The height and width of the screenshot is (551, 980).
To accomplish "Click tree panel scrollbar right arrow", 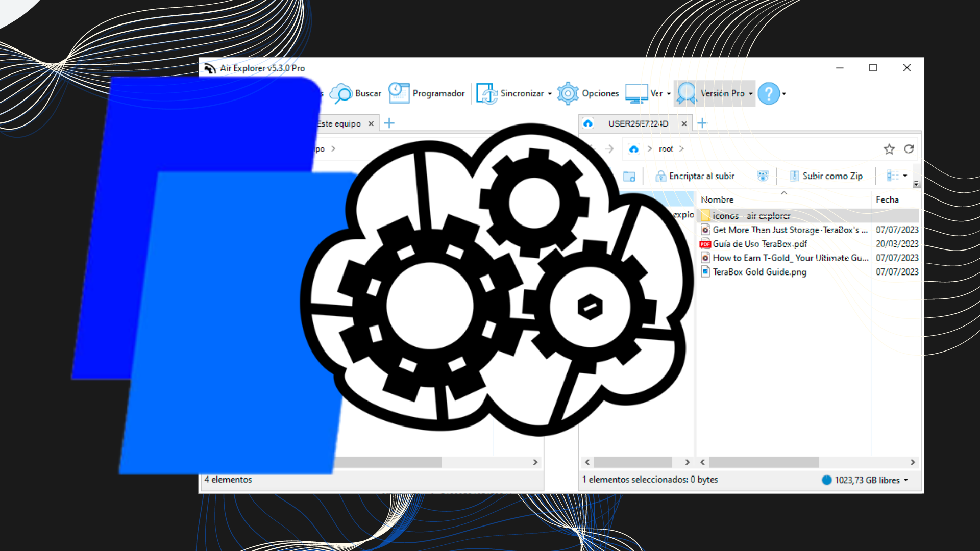I will (687, 462).
